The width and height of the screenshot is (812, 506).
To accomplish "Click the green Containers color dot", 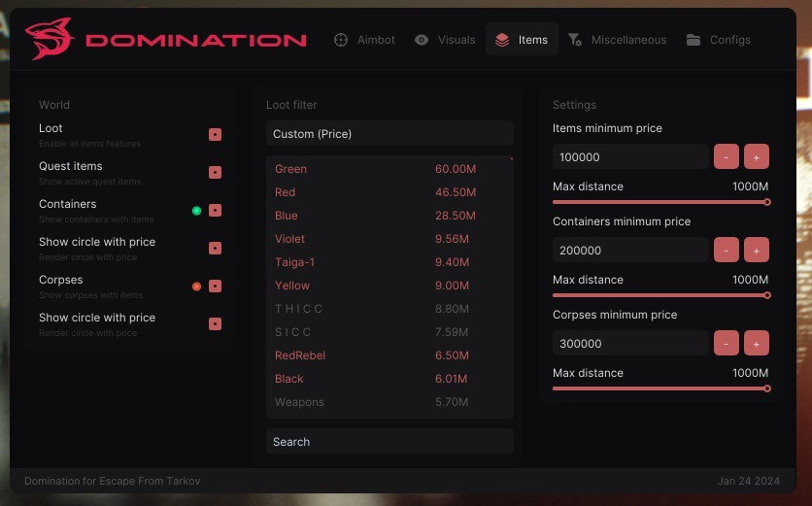I will [x=196, y=211].
